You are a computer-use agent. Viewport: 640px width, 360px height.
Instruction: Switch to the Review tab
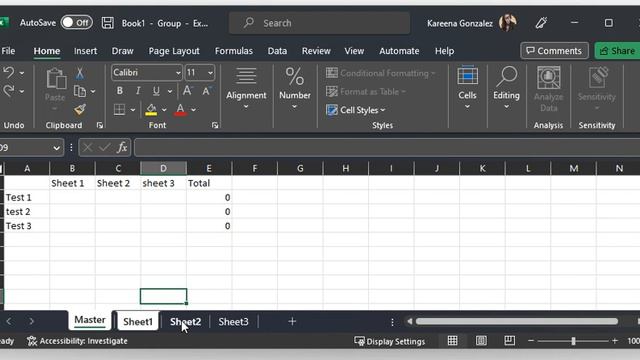point(316,51)
